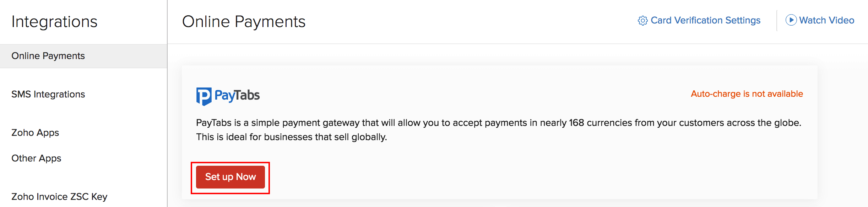Open the Other Apps section
This screenshot has height=207, width=868.
tap(36, 158)
